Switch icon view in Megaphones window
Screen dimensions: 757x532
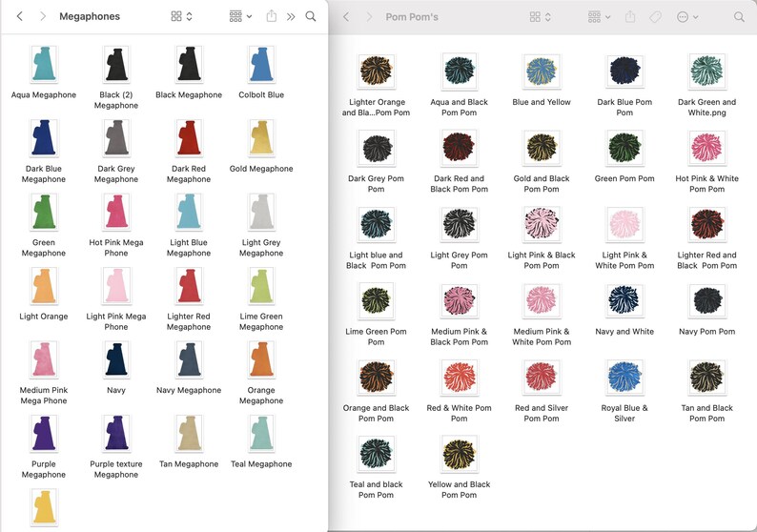tap(181, 16)
